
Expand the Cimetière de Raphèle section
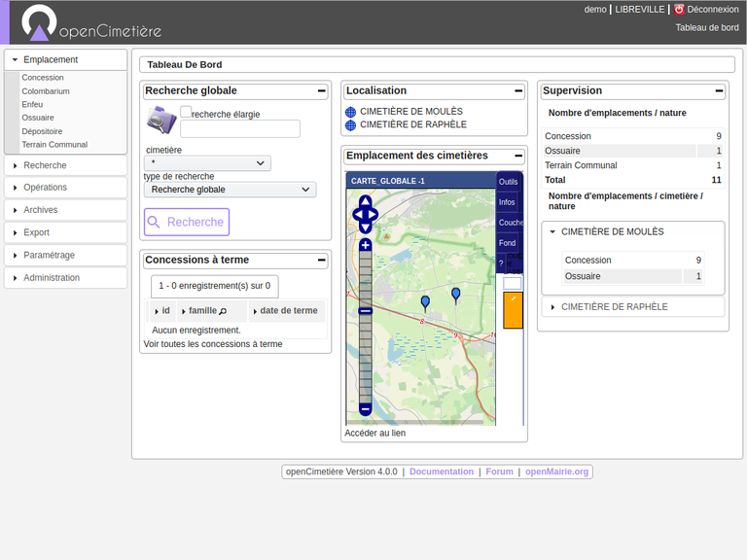tap(614, 307)
